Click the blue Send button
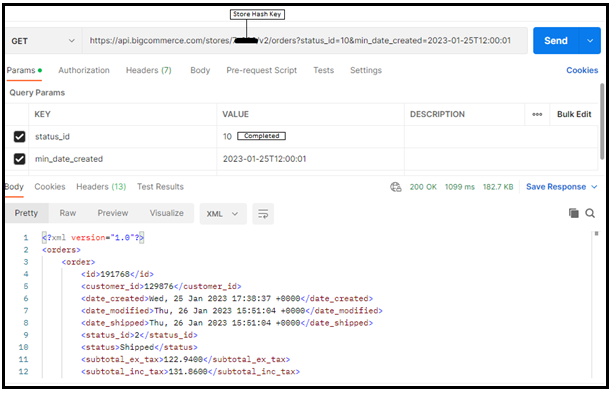Viewport: 612px width, 394px height. (556, 41)
